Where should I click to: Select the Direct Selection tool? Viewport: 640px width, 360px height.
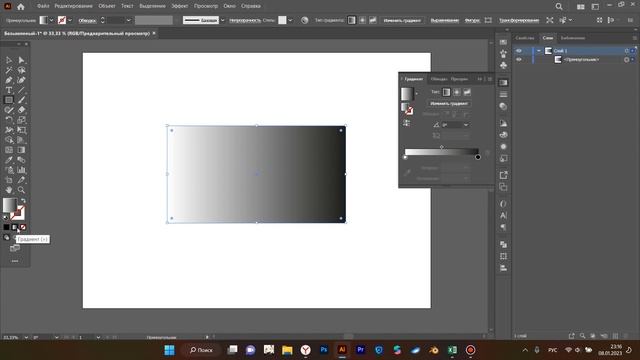click(22, 60)
